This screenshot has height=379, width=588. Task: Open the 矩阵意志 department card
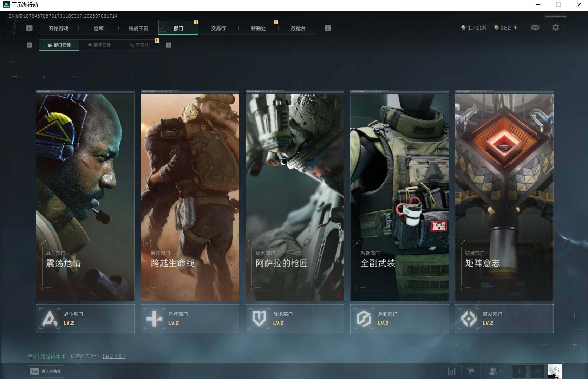pyautogui.click(x=504, y=196)
